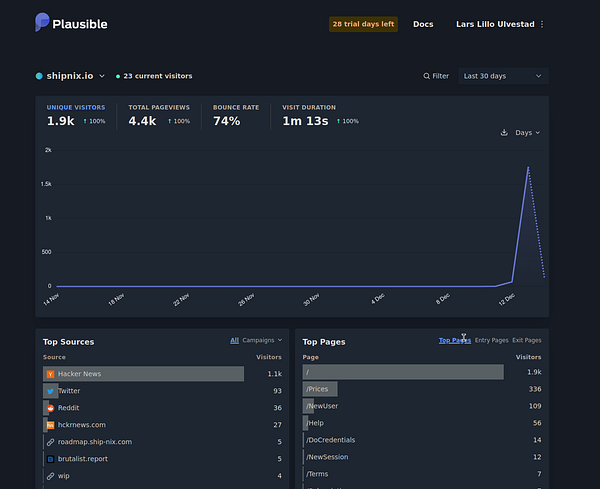Click the brutalist.report favicon
The width and height of the screenshot is (600, 489).
[x=51, y=459]
